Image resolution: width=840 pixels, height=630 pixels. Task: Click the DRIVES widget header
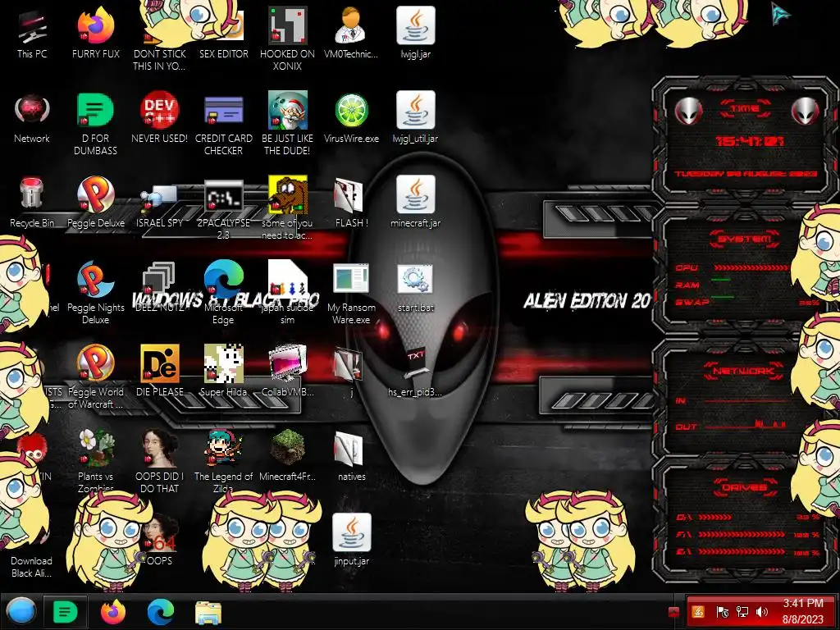click(744, 487)
